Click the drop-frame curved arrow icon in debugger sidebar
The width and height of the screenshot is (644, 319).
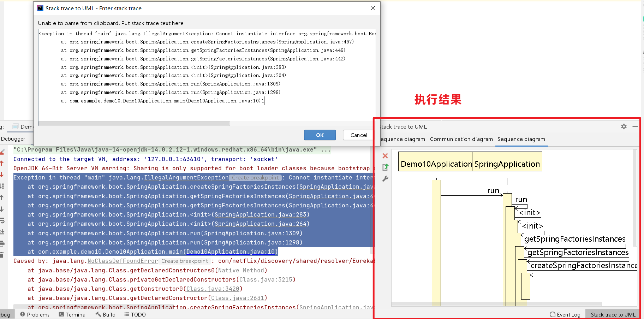pos(3,220)
